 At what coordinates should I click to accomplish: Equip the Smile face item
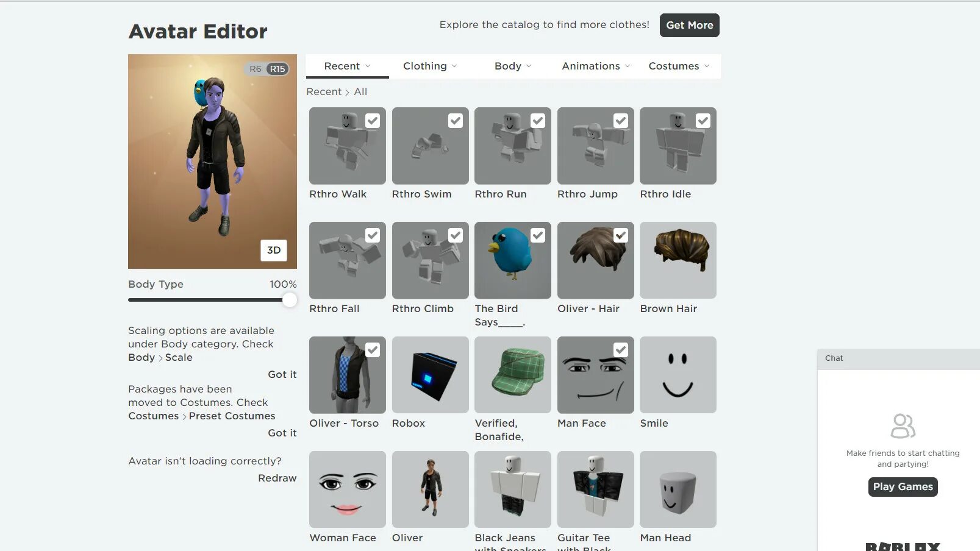point(678,375)
